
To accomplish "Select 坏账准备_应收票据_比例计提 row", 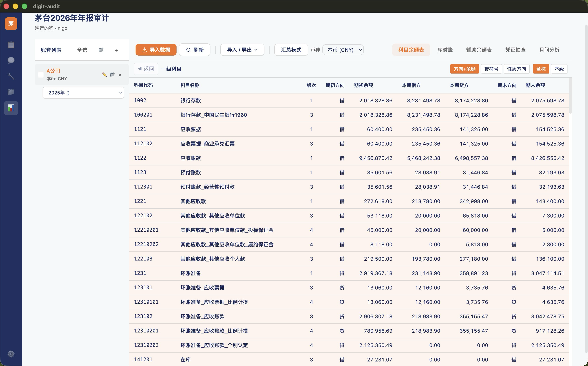I will [x=349, y=302].
